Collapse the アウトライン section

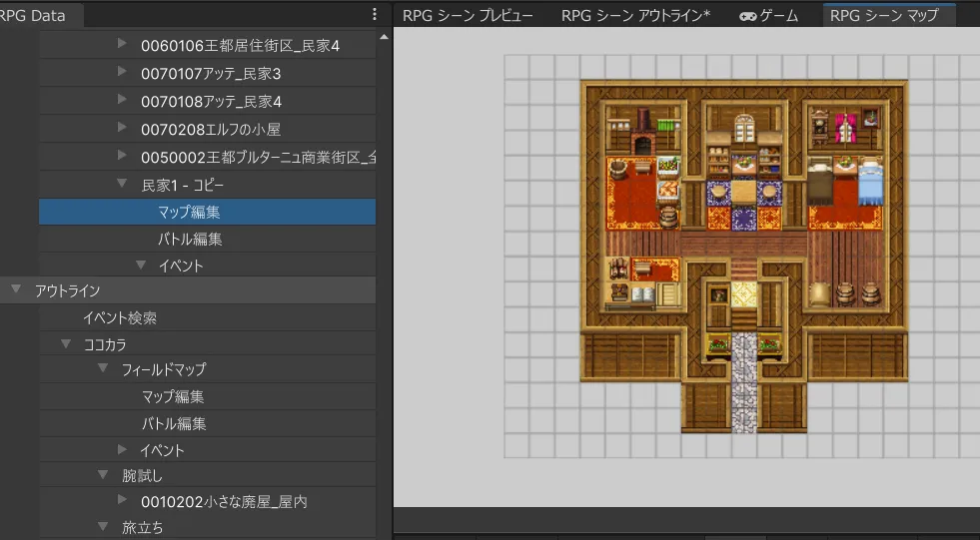16,289
